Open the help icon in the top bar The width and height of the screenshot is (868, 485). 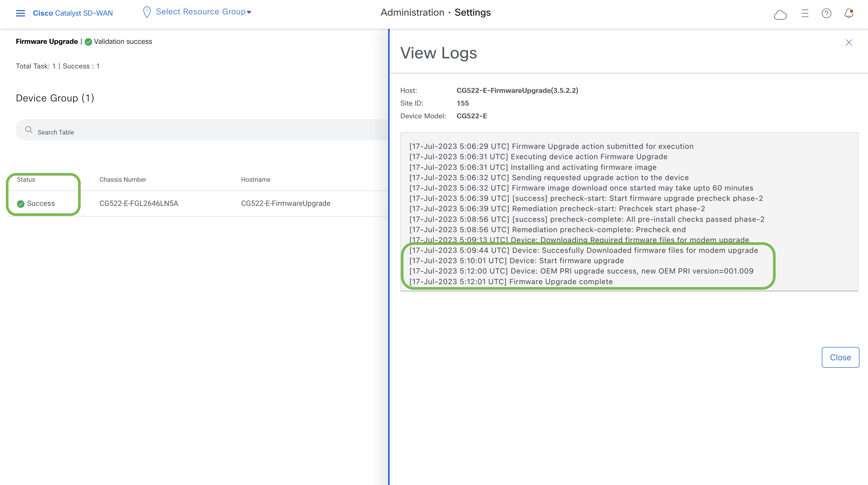[x=827, y=14]
